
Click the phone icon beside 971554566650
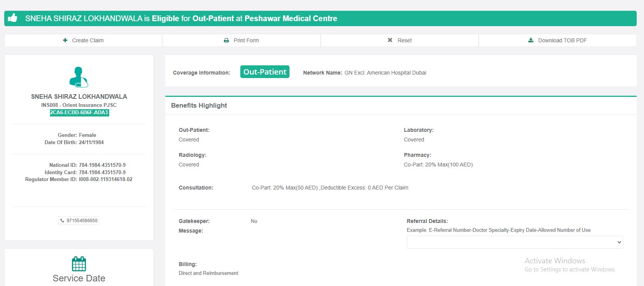[x=62, y=221]
